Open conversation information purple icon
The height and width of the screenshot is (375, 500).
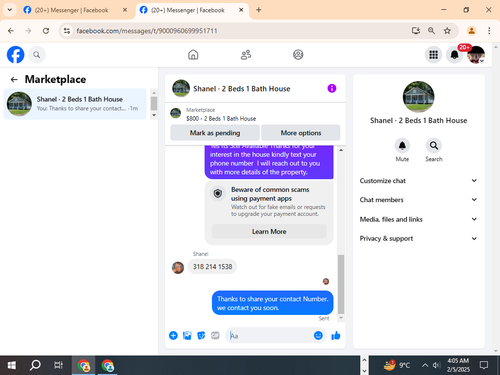(332, 88)
